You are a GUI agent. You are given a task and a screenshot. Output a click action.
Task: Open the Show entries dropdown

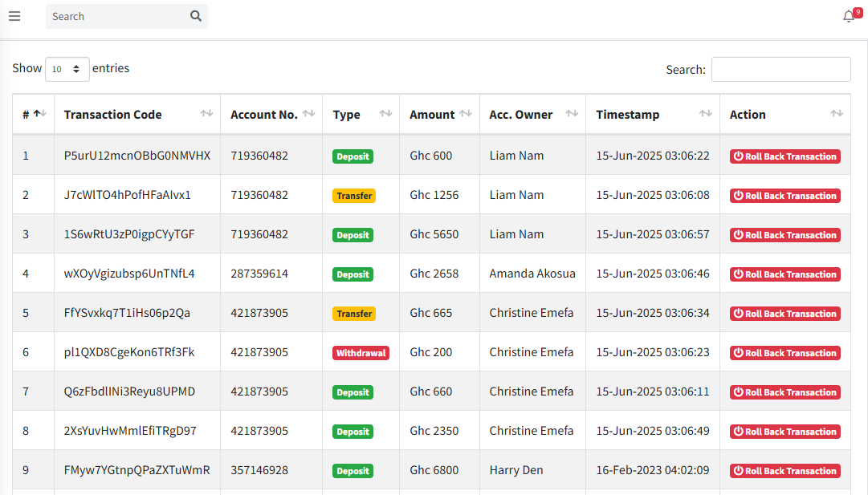[67, 69]
